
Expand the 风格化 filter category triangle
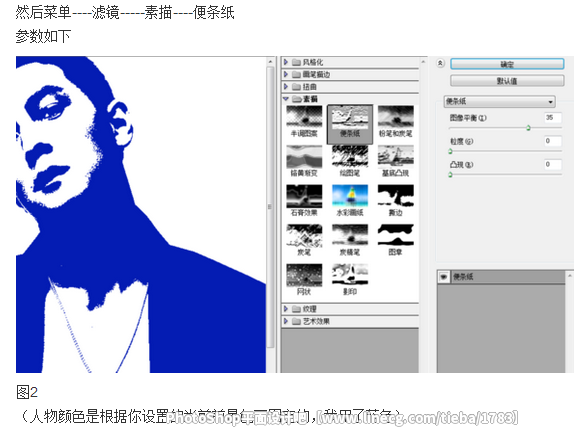(x=286, y=62)
